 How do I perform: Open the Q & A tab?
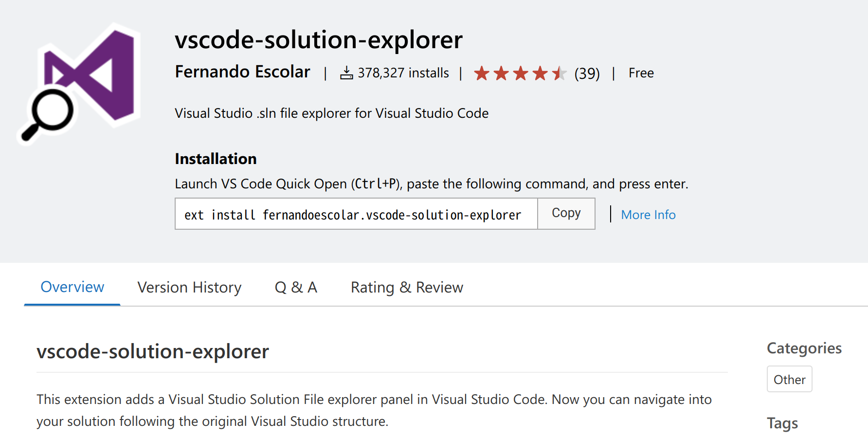(x=296, y=287)
